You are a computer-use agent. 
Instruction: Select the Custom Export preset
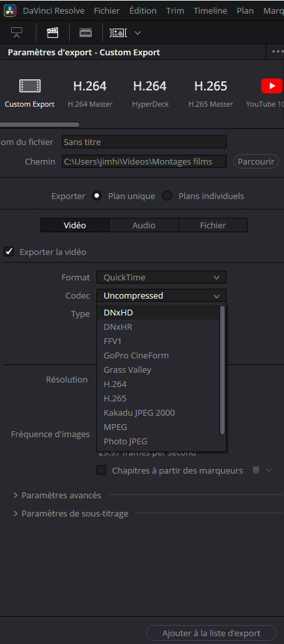pos(29,94)
